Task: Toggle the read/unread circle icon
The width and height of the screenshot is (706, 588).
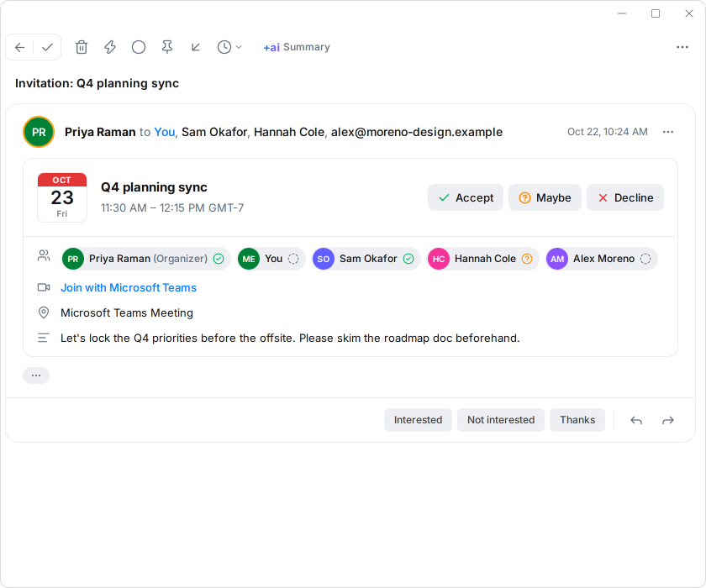Action: coord(139,47)
